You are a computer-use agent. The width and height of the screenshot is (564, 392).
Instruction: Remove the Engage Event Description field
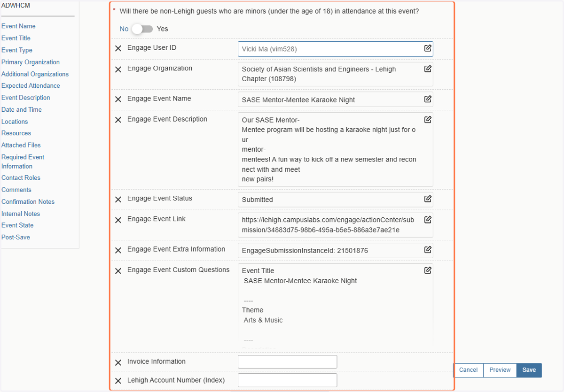coord(118,120)
